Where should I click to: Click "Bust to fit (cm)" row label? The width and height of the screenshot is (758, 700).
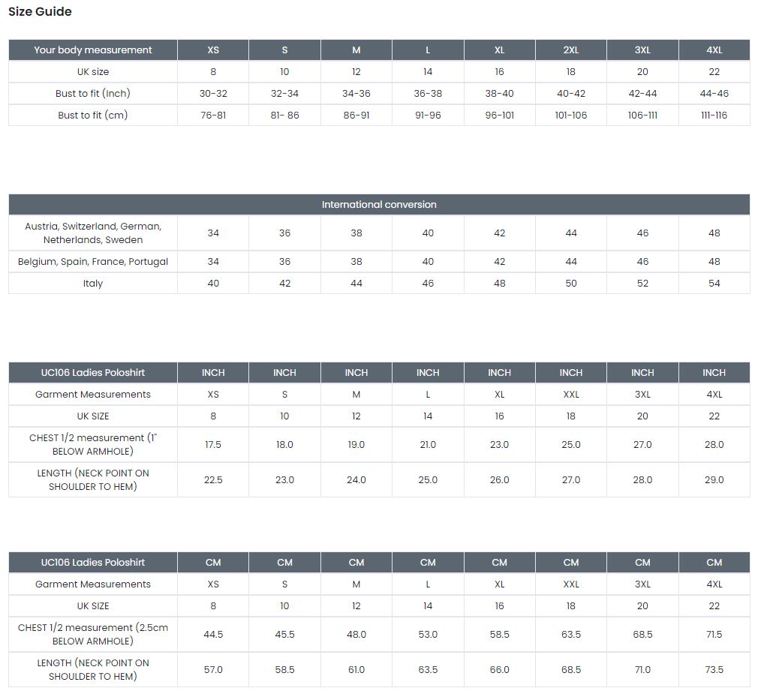pyautogui.click(x=93, y=115)
